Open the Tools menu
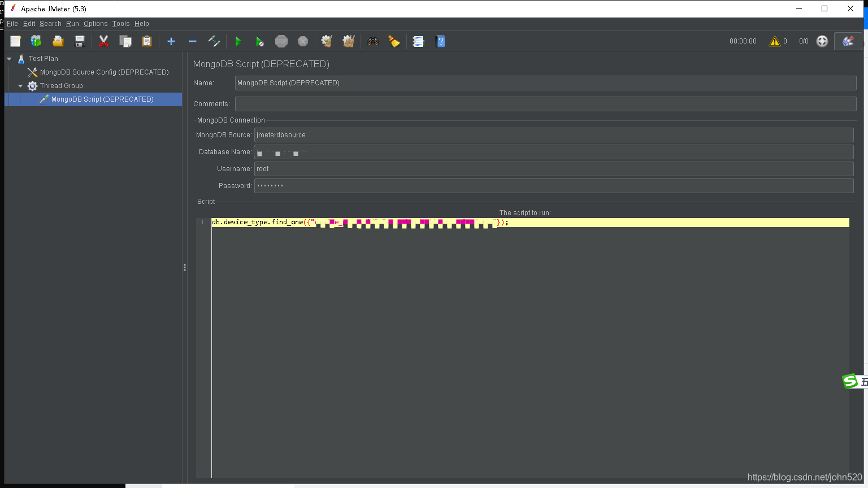The image size is (868, 488). click(x=121, y=24)
